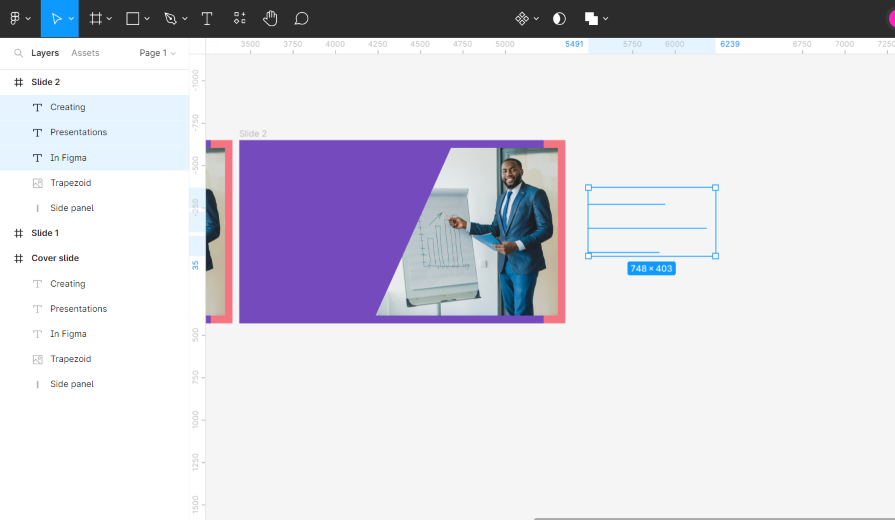The width and height of the screenshot is (895, 520).
Task: Click the Create component icon
Action: click(521, 18)
